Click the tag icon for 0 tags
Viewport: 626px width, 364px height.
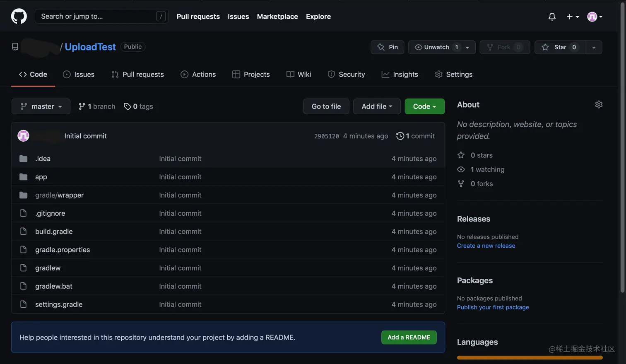click(127, 106)
